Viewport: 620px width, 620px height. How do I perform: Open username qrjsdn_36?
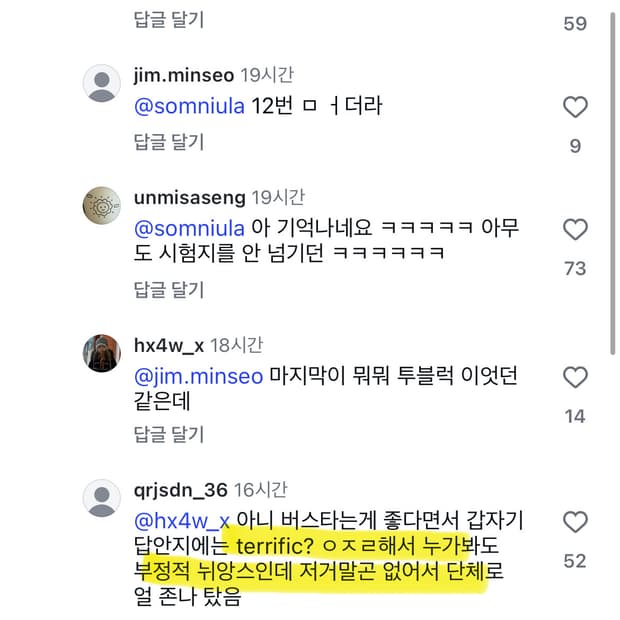179,490
